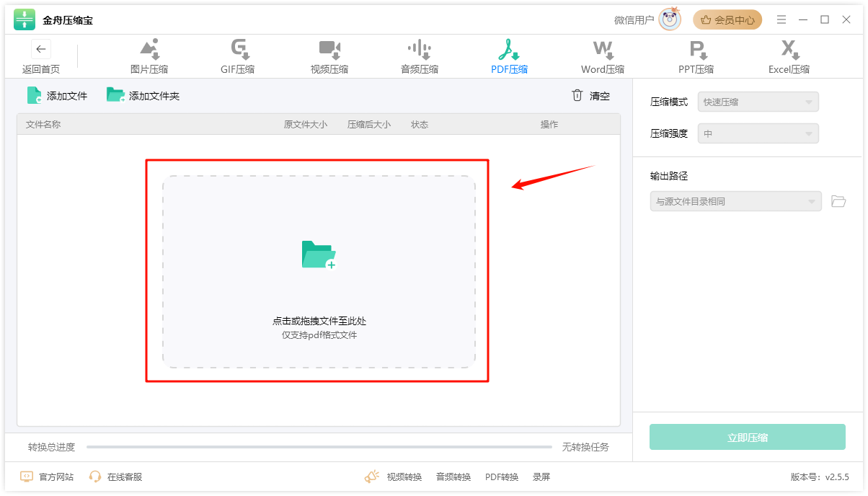Screen dimensions: 868x496
Task: Switch to the 音频压缩 tab label
Action: tap(420, 69)
